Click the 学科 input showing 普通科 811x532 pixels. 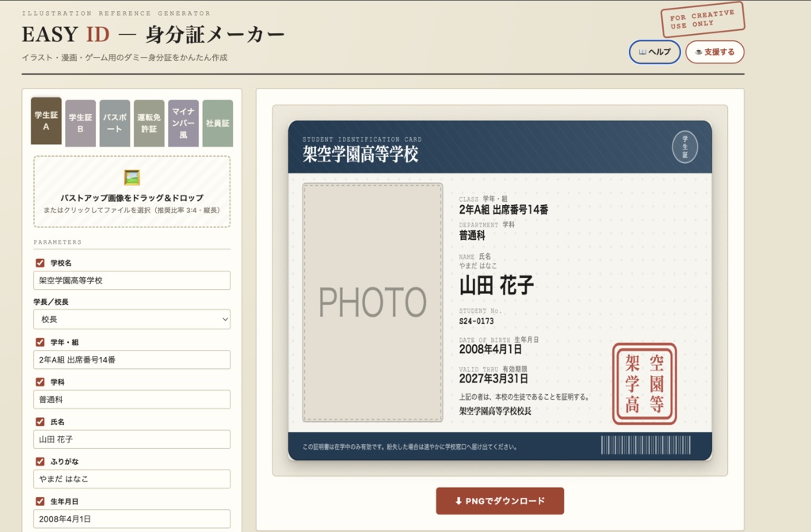pos(132,399)
